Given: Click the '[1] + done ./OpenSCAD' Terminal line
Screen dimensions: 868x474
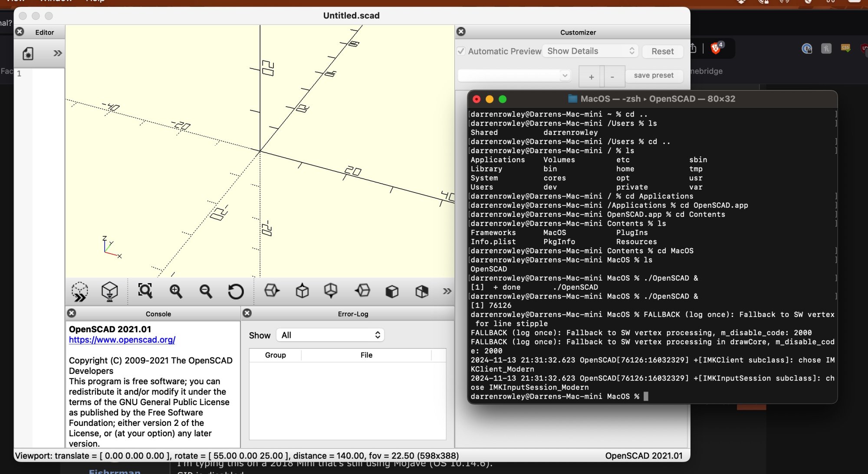Looking at the screenshot, I should 534,287.
